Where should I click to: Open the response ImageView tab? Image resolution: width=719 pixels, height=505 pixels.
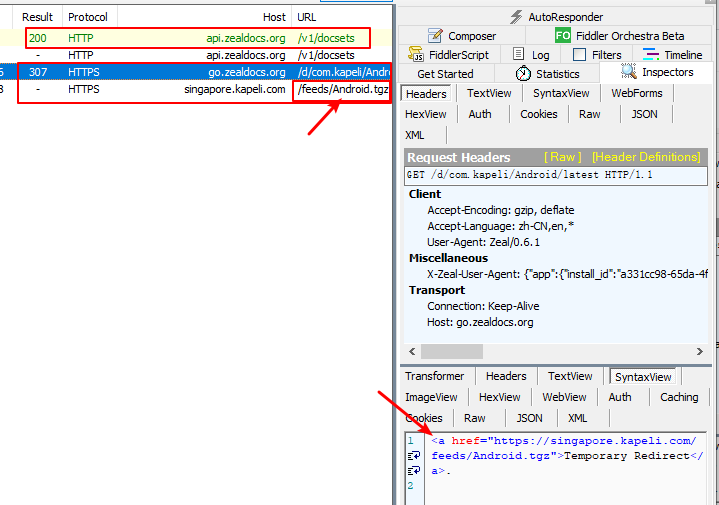[431, 397]
